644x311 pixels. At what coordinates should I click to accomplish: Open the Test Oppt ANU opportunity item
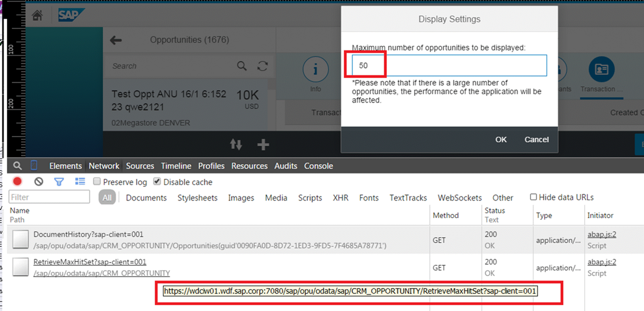point(185,105)
